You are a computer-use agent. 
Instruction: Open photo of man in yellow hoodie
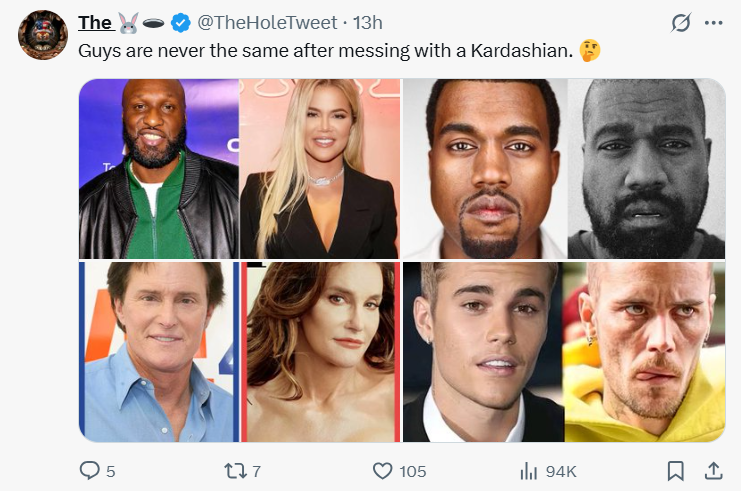[x=644, y=352]
